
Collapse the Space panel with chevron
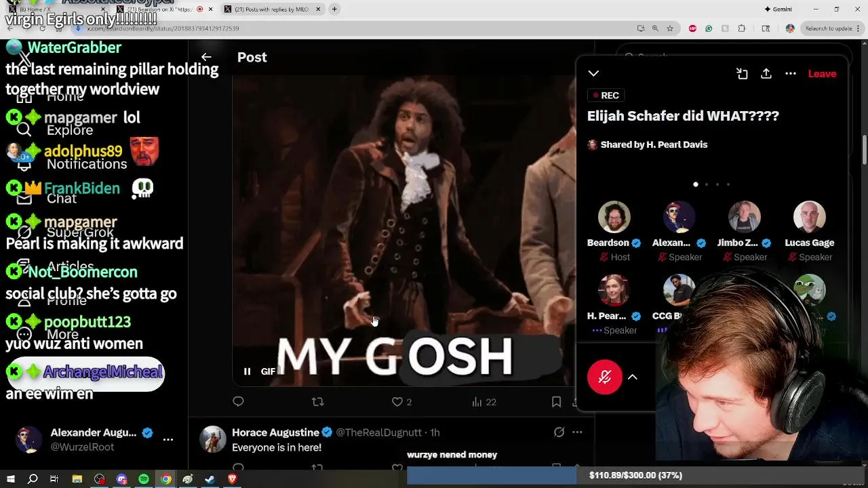[x=593, y=73]
